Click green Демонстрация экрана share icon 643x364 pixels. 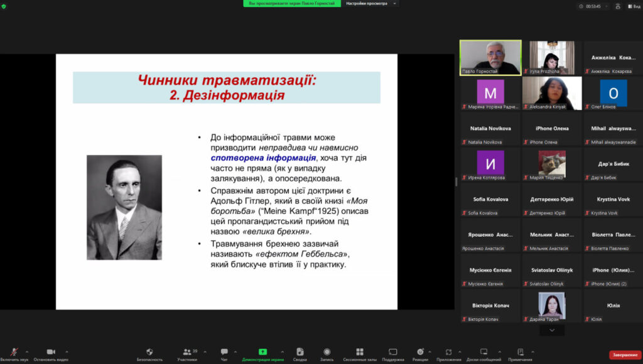pyautogui.click(x=262, y=352)
